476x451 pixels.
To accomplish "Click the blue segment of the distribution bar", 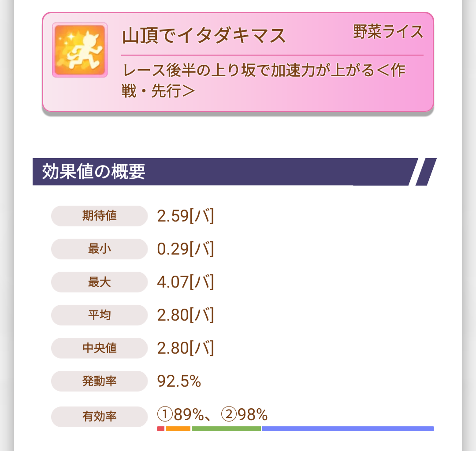I will point(348,429).
